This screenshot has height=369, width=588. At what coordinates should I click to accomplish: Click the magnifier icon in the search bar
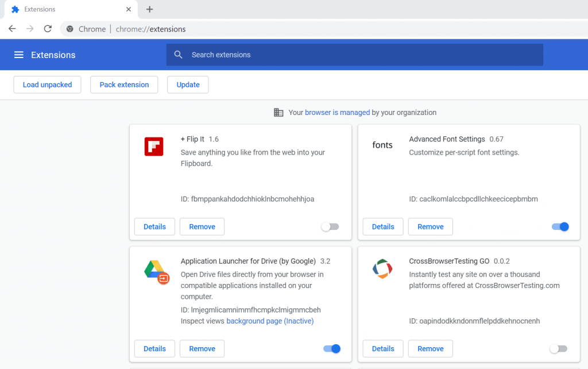pyautogui.click(x=178, y=55)
